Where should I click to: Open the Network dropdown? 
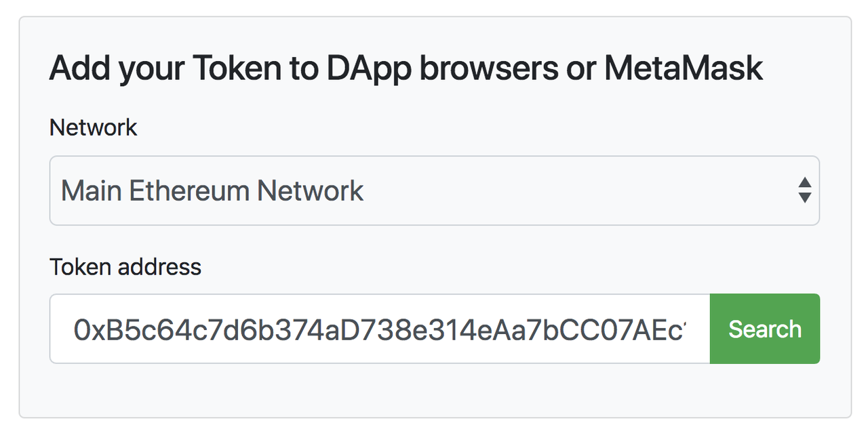[434, 190]
